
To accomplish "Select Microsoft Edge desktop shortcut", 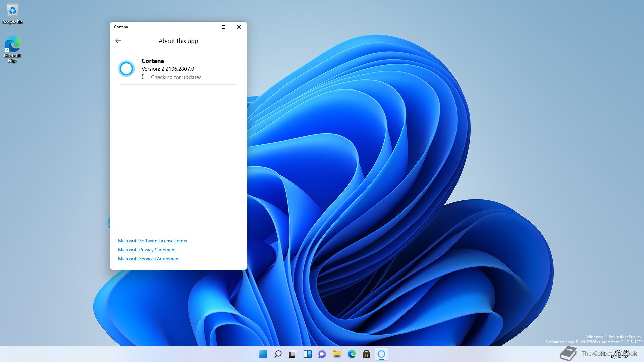I will pyautogui.click(x=13, y=49).
